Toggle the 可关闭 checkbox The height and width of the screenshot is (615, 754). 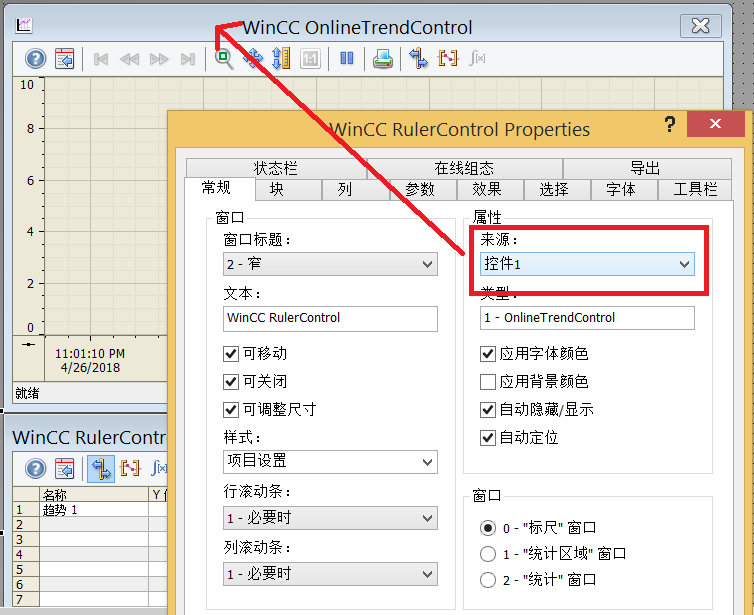[x=231, y=382]
